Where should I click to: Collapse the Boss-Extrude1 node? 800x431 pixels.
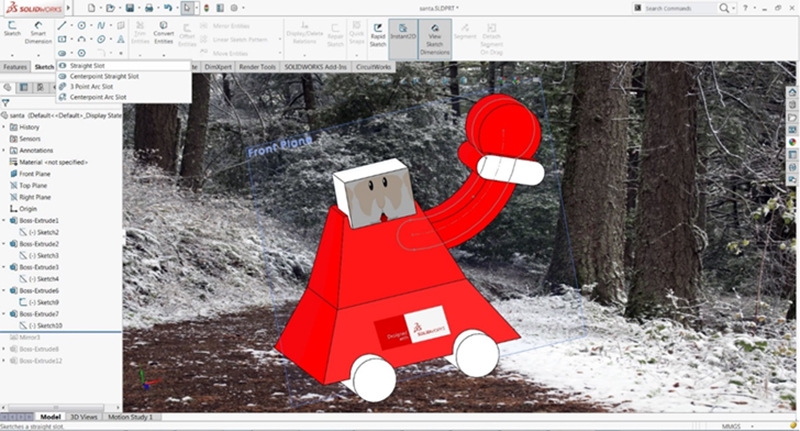pos(4,220)
